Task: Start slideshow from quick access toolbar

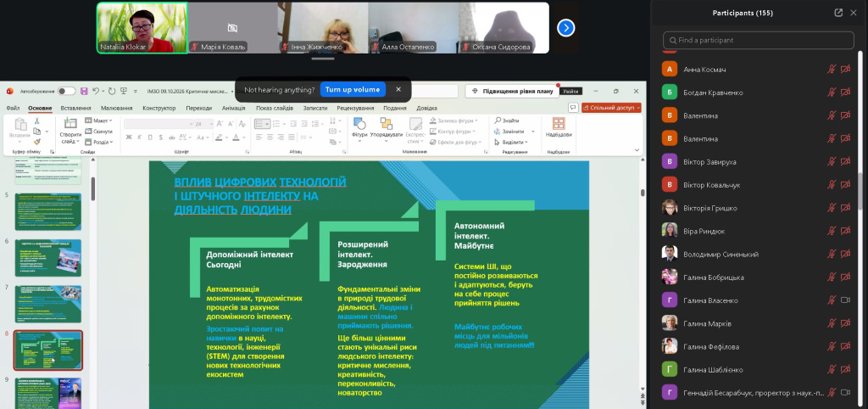Action: pyautogui.click(x=123, y=91)
